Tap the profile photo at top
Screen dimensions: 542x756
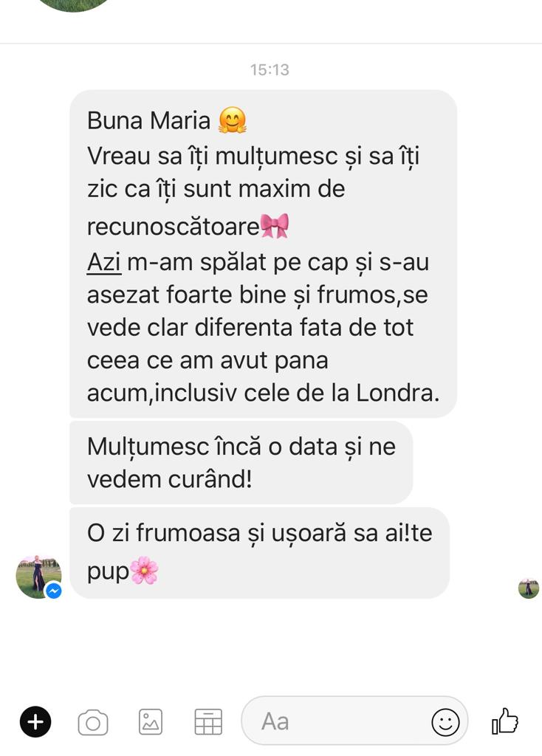(x=72, y=5)
